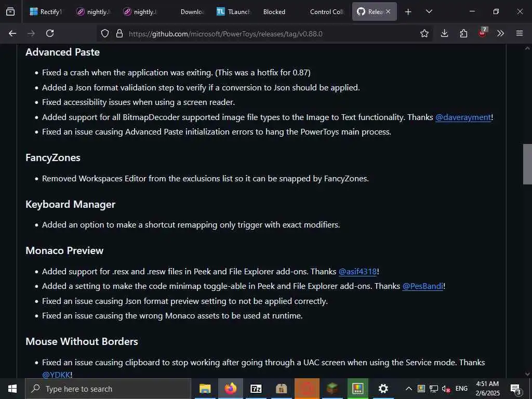The height and width of the screenshot is (399, 532).
Task: Click the Advanced Paste heading
Action: pos(62,52)
